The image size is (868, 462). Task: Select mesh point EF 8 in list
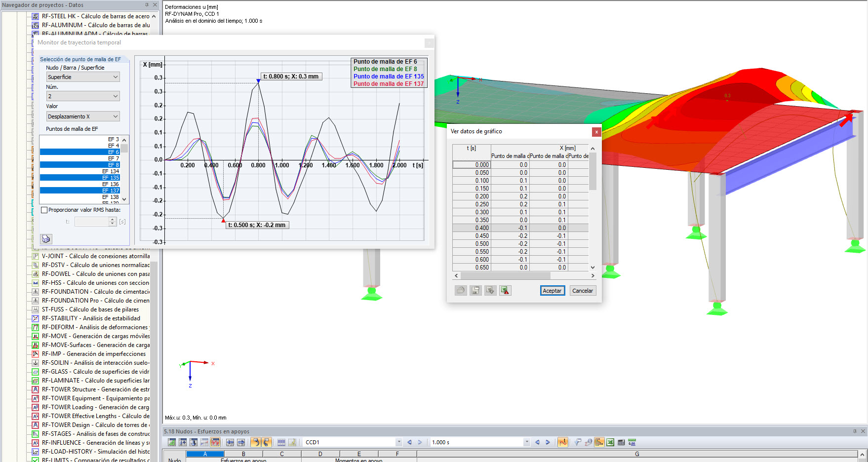pos(80,165)
